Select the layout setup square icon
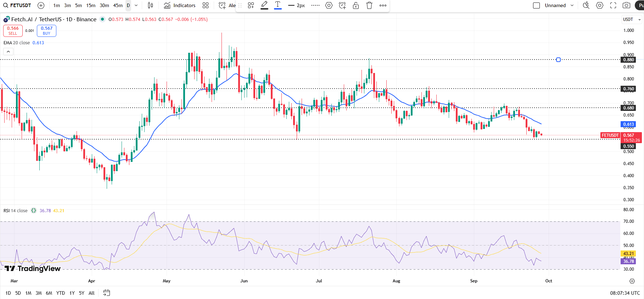The width and height of the screenshot is (644, 299). pos(537,5)
